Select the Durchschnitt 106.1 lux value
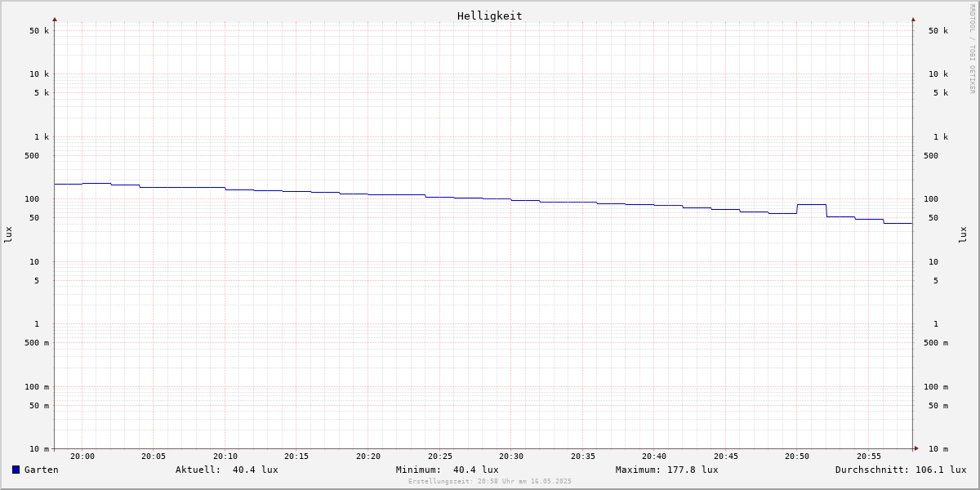 [x=941, y=470]
